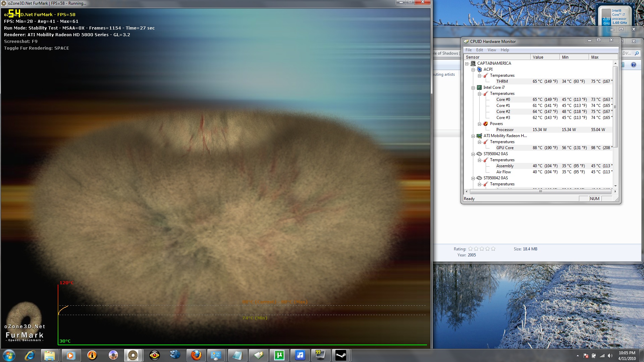Collapse Temperatures under ACPI
This screenshot has height=362, width=644.
(479, 76)
